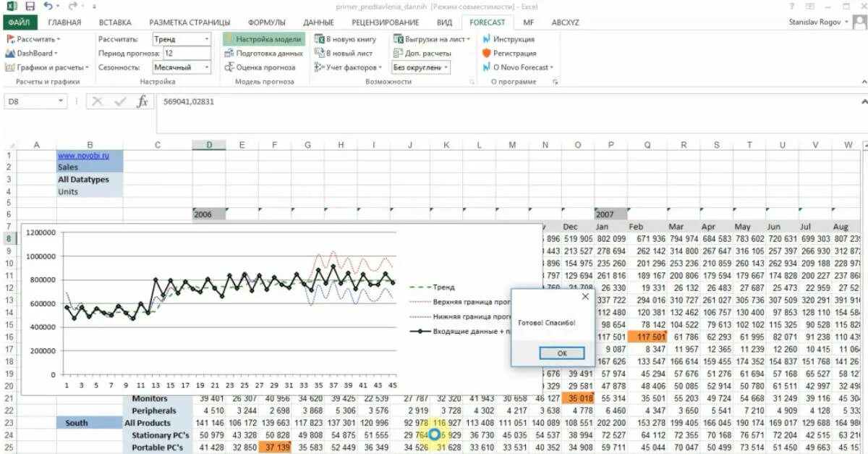The height and width of the screenshot is (454, 868).
Task: Run Подготовка данных
Action: [x=264, y=53]
